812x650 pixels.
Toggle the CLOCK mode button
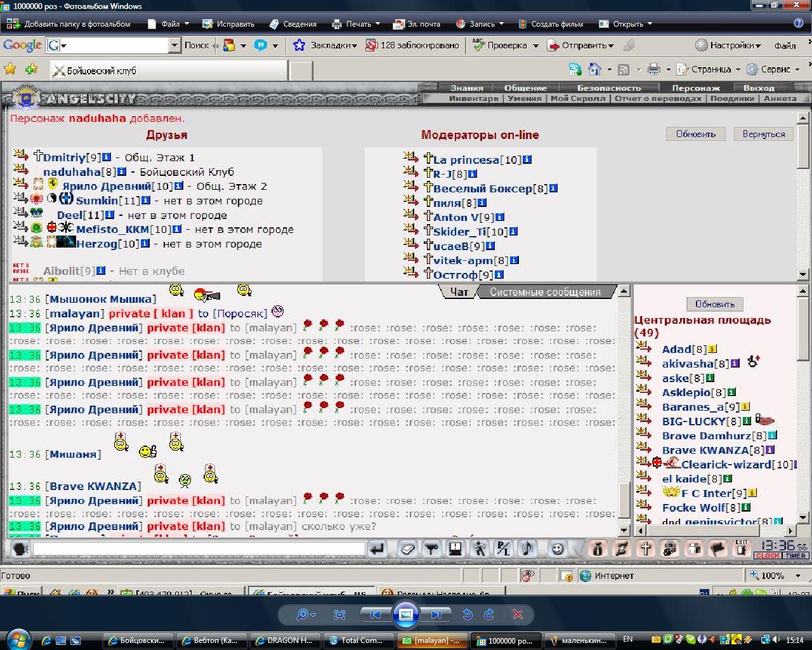tap(768, 555)
